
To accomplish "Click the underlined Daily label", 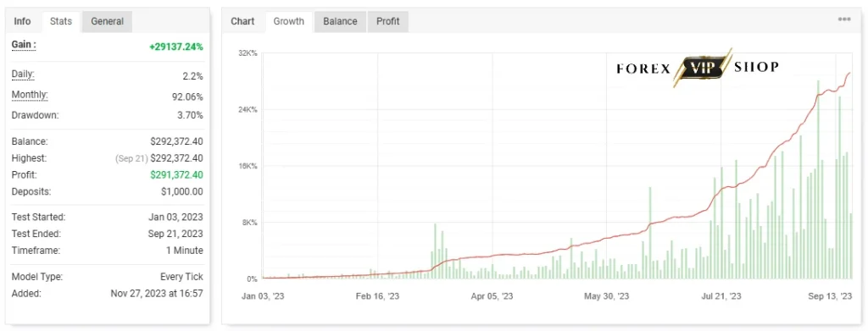I will point(23,74).
